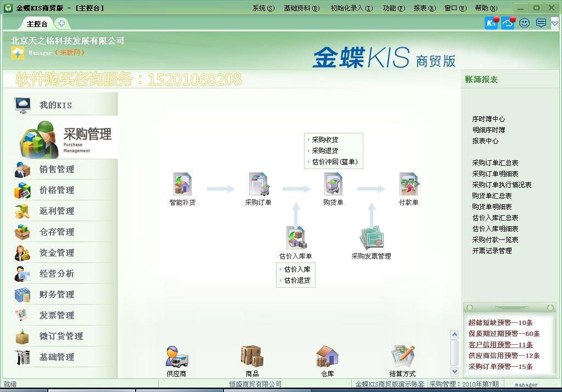The width and height of the screenshot is (562, 392).
Task: Click the plus button to add a tab
Action: point(62,24)
